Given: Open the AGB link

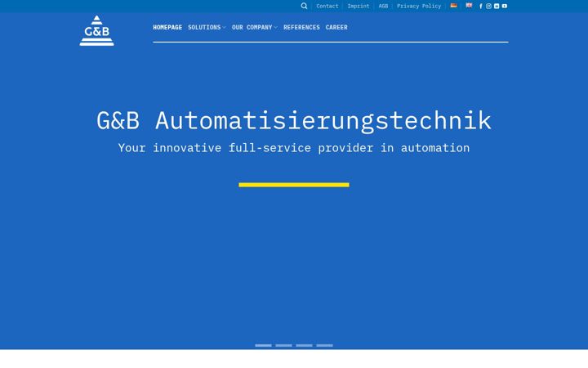Looking at the screenshot, I should [383, 6].
